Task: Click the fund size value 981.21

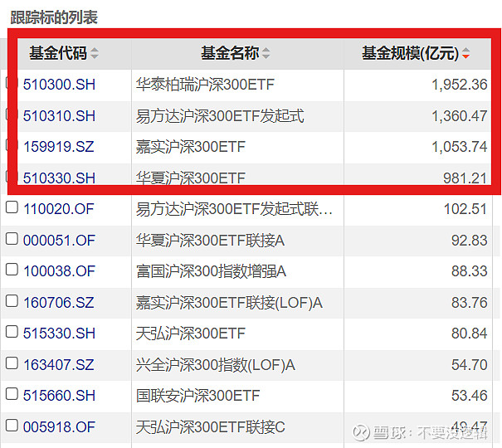Action: tap(465, 178)
